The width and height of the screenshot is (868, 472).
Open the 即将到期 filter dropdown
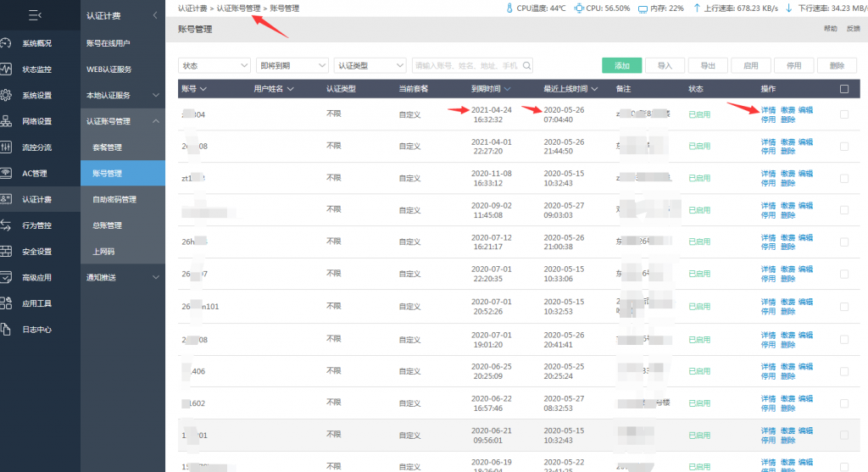click(292, 65)
